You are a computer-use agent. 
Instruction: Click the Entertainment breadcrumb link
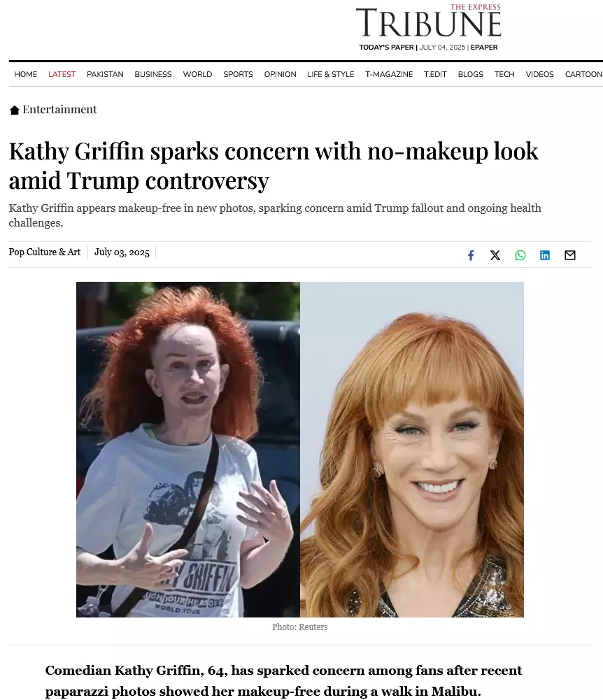tap(59, 109)
